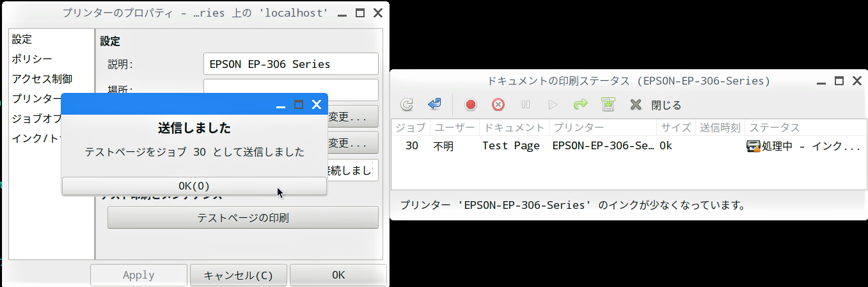This screenshot has width=868, height=287.
Task: Click EPSON-EP-306-Se... printer cell
Action: click(603, 146)
